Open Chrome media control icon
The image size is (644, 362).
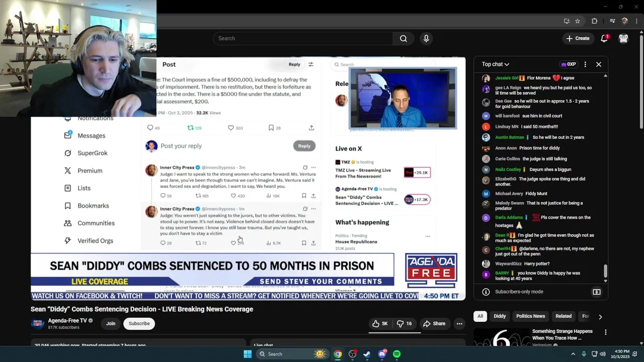(612, 21)
